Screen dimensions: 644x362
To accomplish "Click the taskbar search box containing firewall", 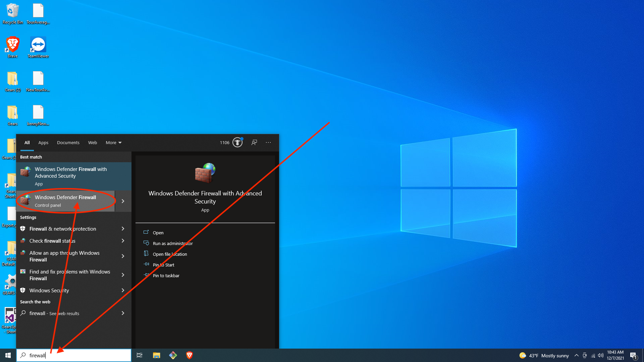I will pos(74,355).
